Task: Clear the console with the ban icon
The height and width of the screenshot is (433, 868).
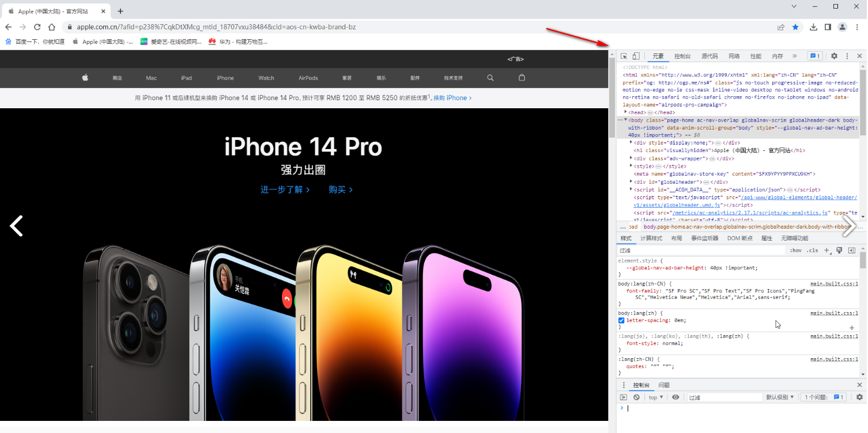Action: (636, 397)
